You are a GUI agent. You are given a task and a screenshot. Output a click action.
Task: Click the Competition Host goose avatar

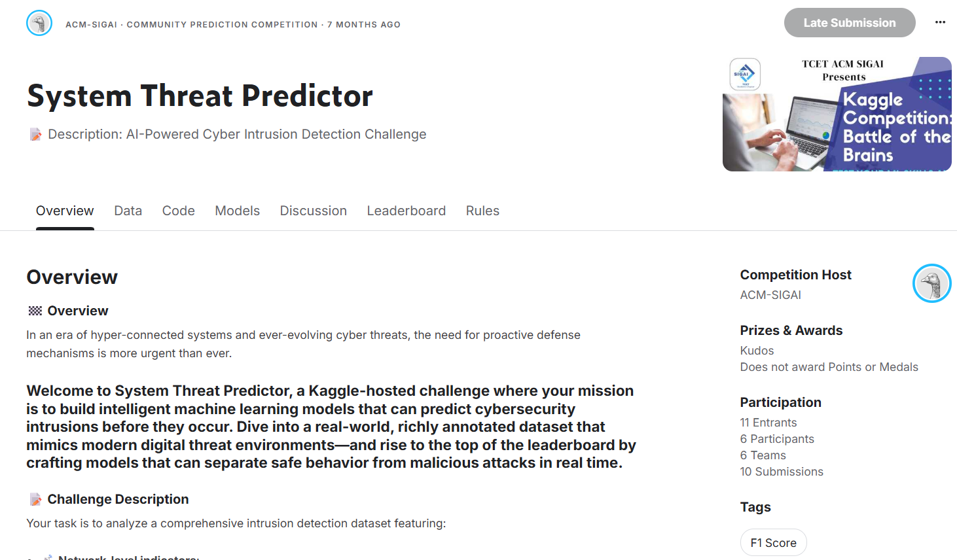tap(931, 283)
